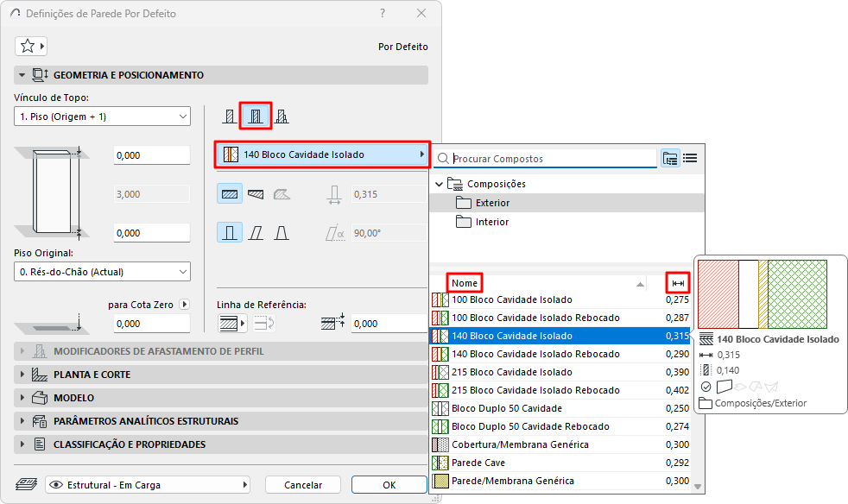Click the flip wall on reference line icon

coord(264,324)
